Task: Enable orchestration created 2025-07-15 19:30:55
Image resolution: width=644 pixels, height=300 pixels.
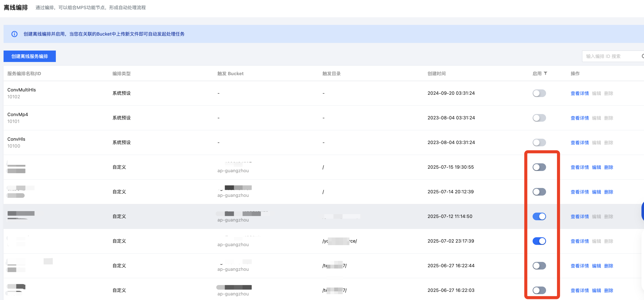Action: point(539,167)
